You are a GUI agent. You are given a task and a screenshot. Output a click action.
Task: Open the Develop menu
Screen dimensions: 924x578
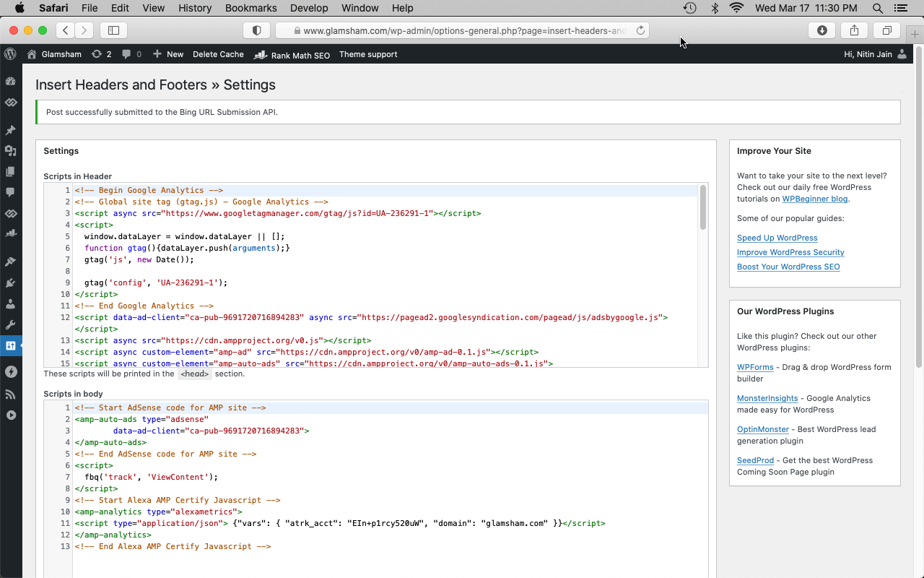308,8
